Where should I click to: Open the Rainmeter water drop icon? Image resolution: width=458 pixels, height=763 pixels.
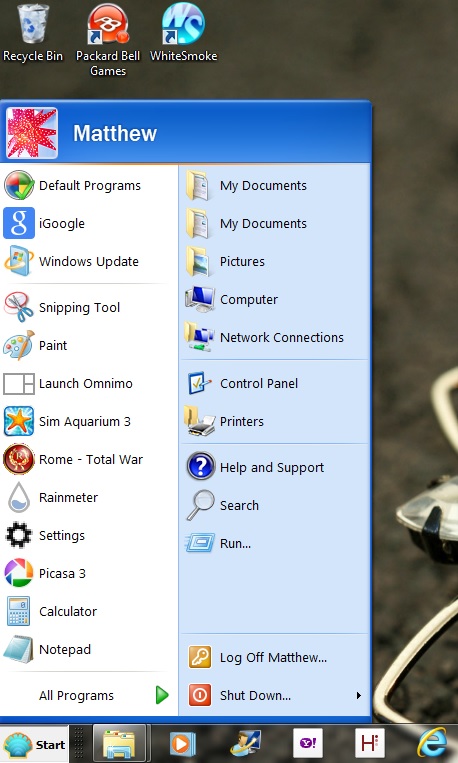click(x=18, y=497)
